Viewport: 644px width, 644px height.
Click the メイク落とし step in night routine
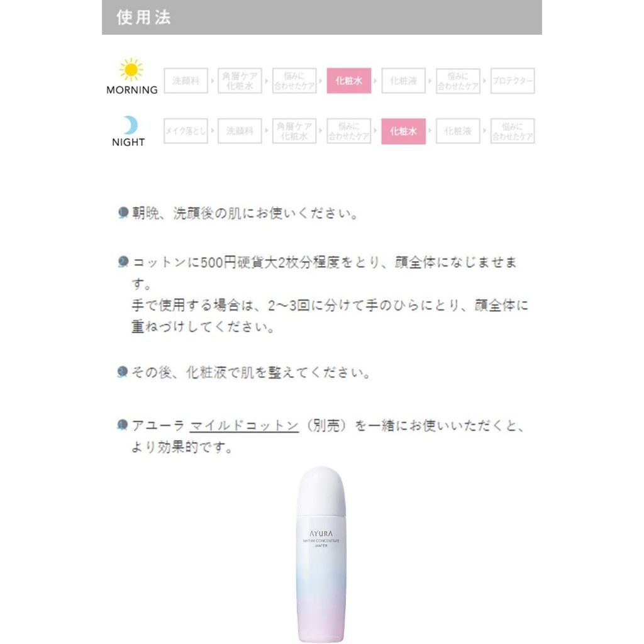186,131
